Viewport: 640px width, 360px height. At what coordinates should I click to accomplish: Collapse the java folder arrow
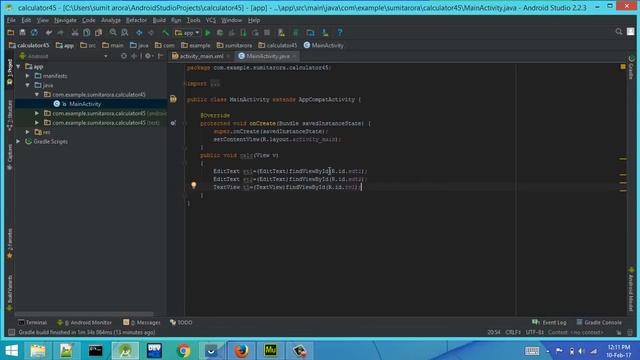pos(28,85)
